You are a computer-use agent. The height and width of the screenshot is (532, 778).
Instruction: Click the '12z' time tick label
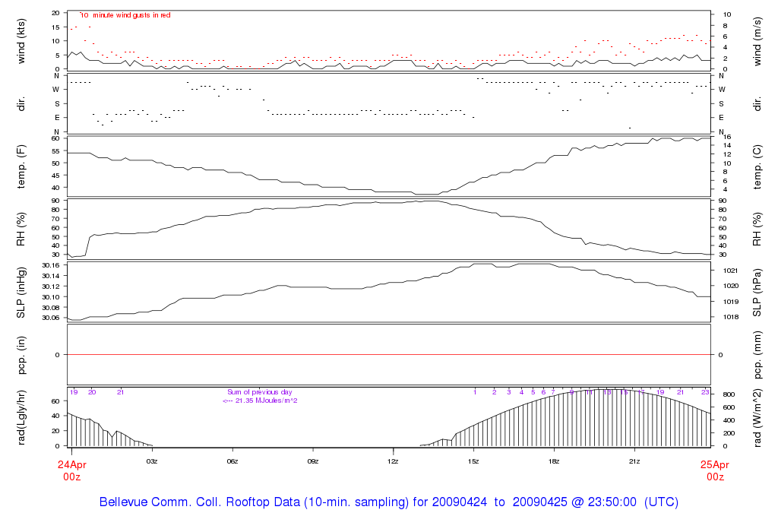[x=394, y=461]
